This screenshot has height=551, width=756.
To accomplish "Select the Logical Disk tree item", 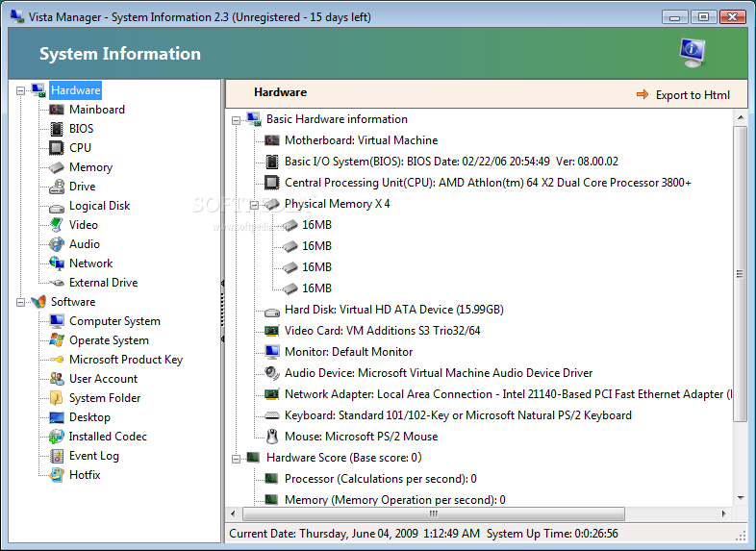I will (x=99, y=206).
